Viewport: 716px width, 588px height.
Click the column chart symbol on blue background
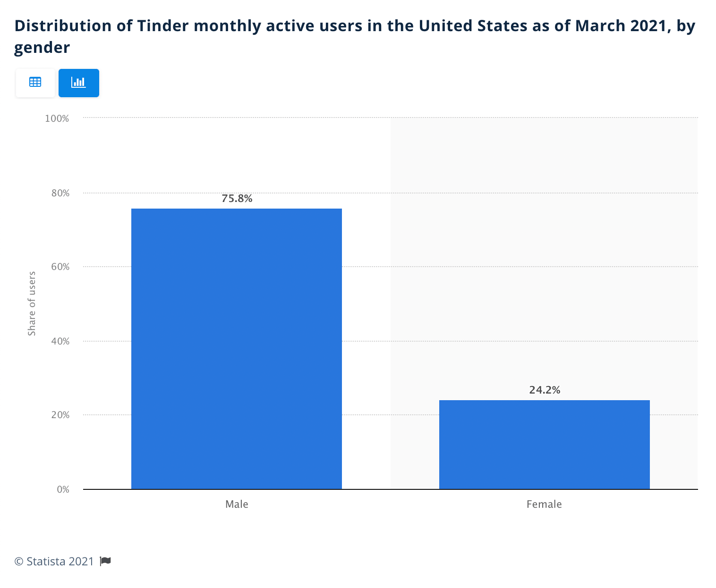coord(78,83)
